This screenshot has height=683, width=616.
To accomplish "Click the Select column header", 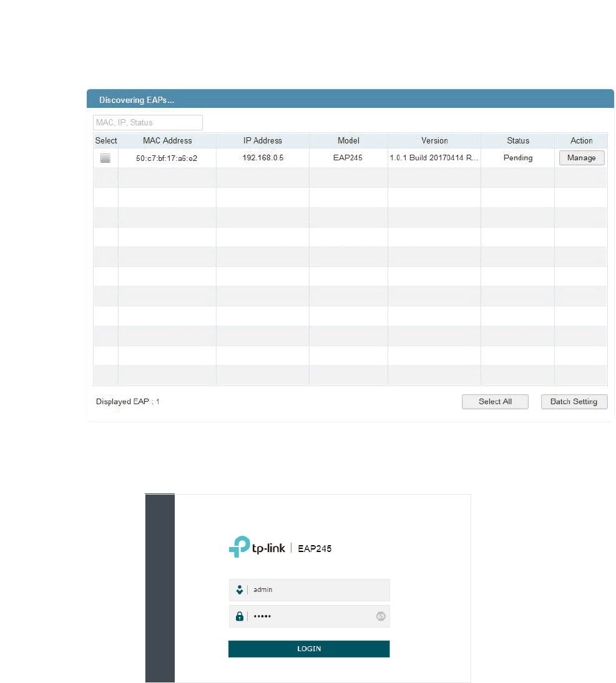I will tap(106, 141).
